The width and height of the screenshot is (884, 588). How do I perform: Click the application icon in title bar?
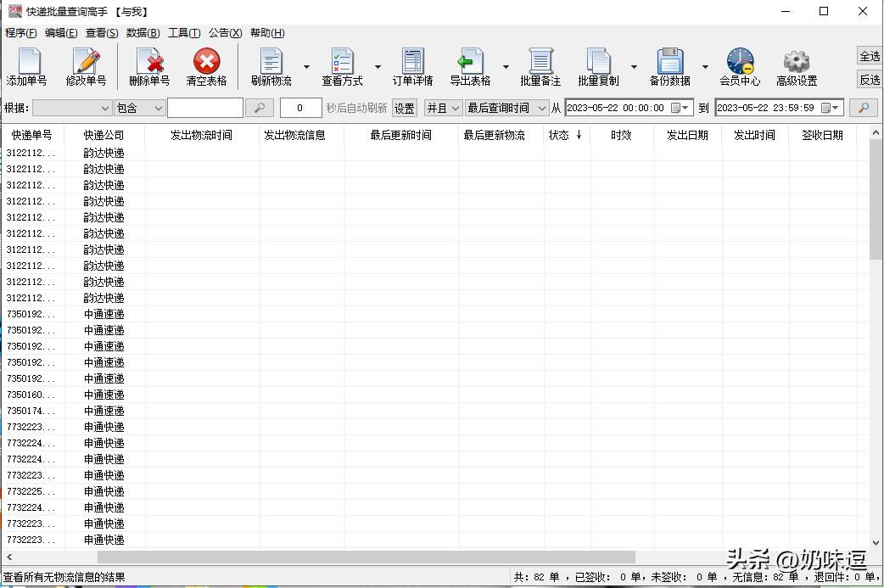(14, 11)
